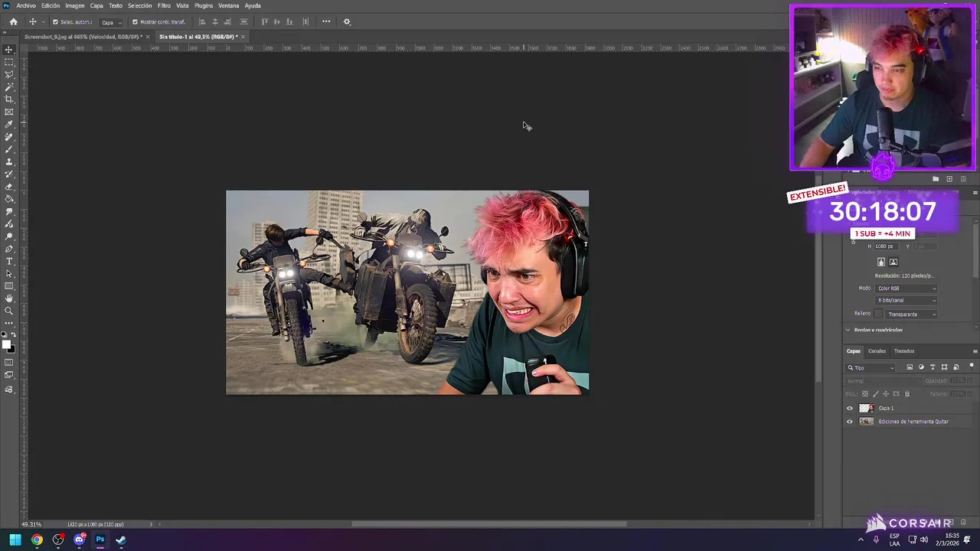Select the Paint Bucket tool
The image size is (980, 551).
pos(9,198)
